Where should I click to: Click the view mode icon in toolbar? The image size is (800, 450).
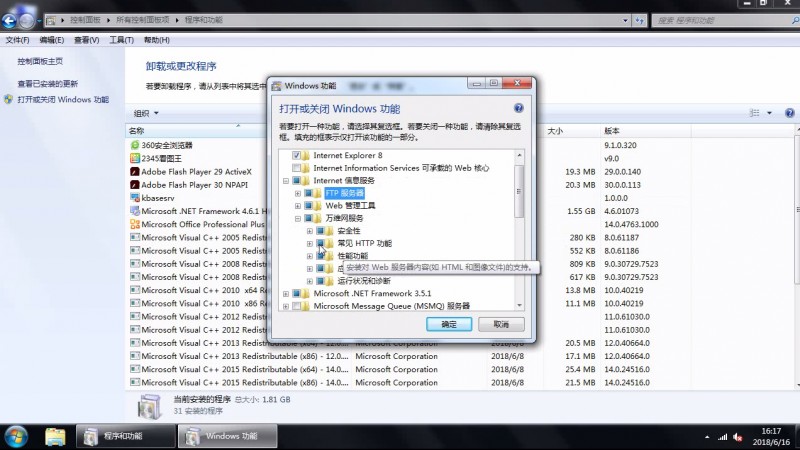pyautogui.click(x=755, y=113)
